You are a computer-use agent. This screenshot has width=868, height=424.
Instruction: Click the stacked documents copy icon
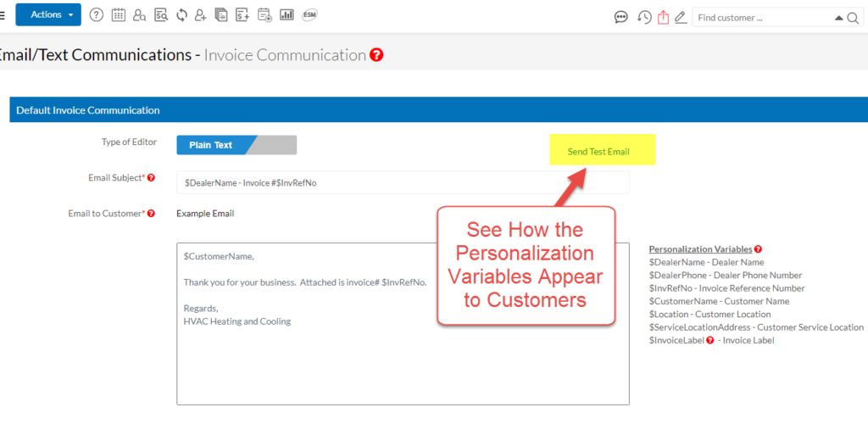tap(221, 15)
